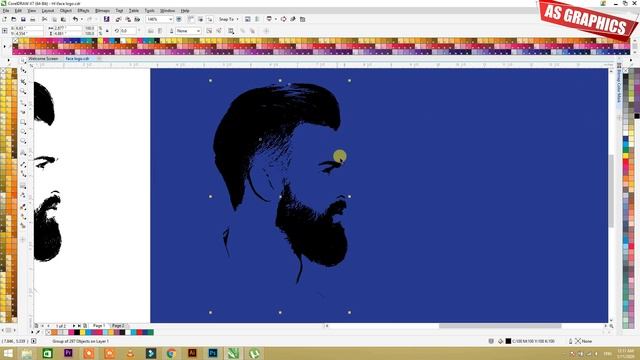Open the Windows Start button
The image size is (640, 360).
[x=8, y=353]
